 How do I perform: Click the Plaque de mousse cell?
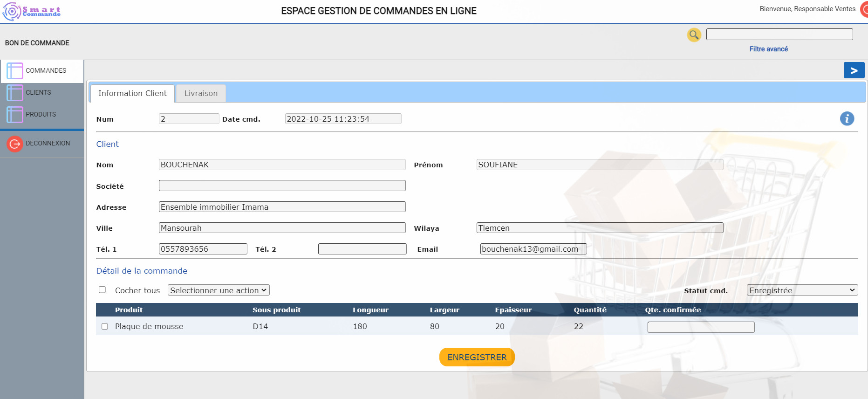point(149,326)
